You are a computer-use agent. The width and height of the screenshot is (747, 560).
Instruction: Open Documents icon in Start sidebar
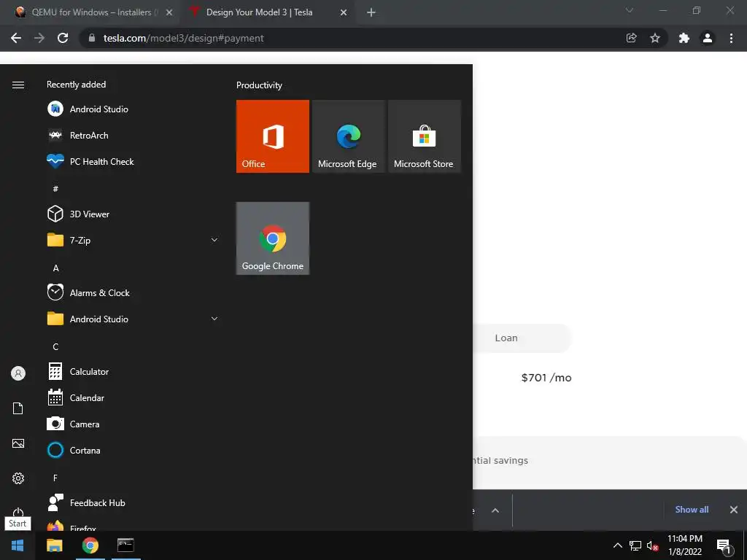coord(18,408)
